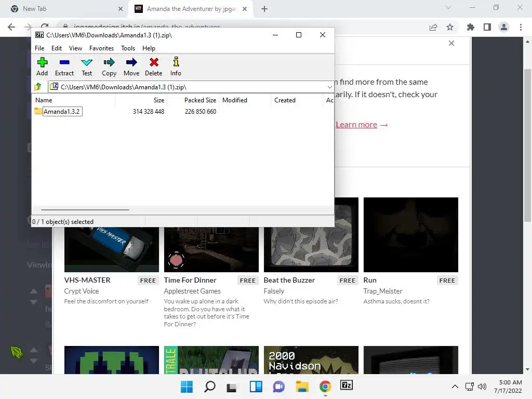Open the Widgets panel on taskbar

coord(256,387)
